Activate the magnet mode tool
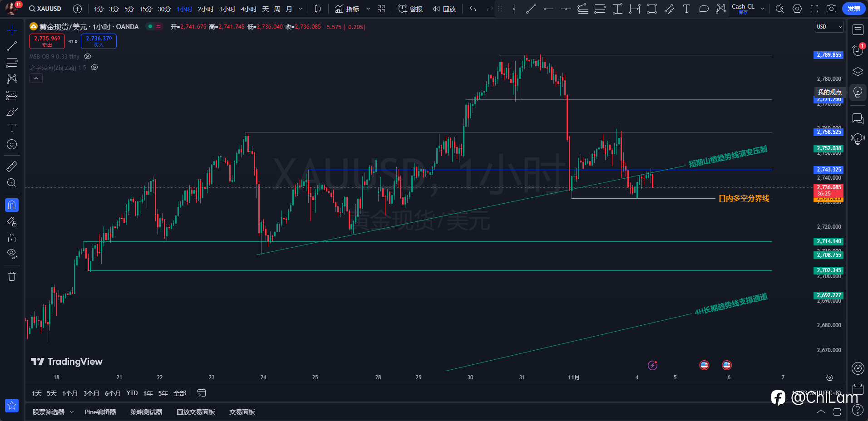This screenshot has width=868, height=421. tap(12, 205)
